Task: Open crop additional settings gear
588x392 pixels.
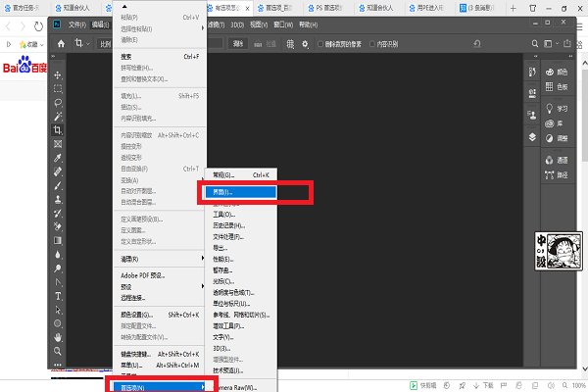Action: coord(305,44)
